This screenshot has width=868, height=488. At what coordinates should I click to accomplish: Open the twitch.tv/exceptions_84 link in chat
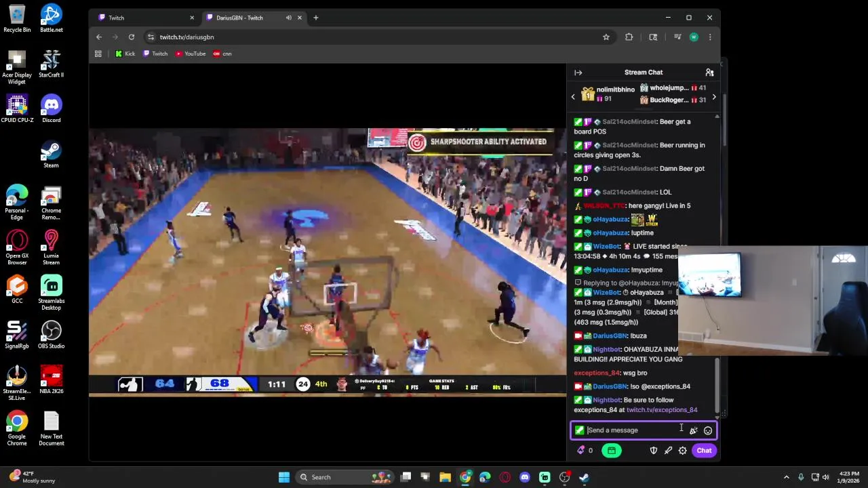[662, 409]
